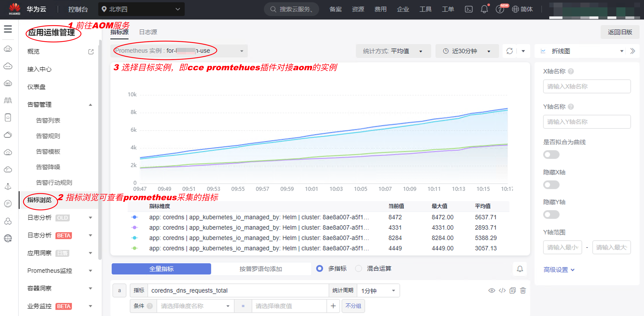This screenshot has width=644, height=316.
Task: Delete the coredns metric row with trash icon
Action: click(x=523, y=290)
